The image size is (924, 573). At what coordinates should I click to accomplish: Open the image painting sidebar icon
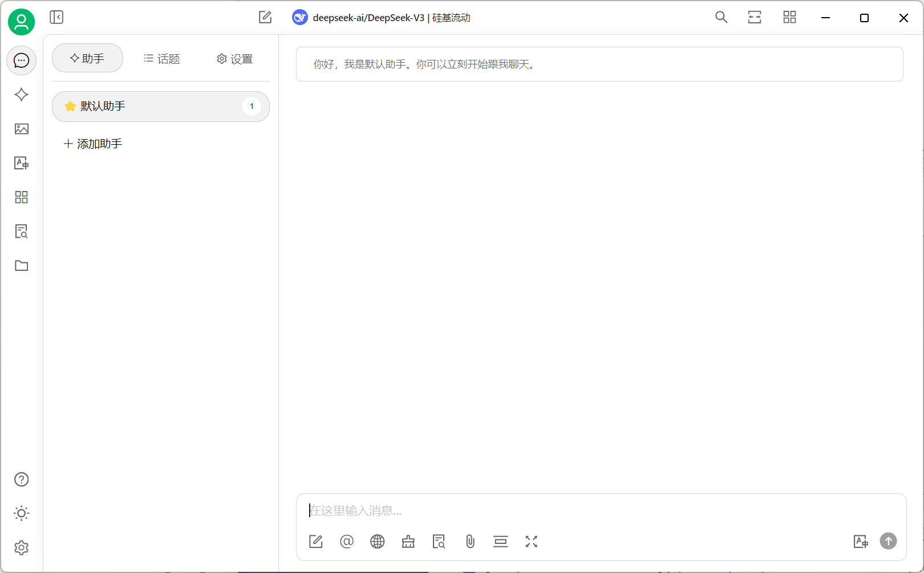(21, 129)
